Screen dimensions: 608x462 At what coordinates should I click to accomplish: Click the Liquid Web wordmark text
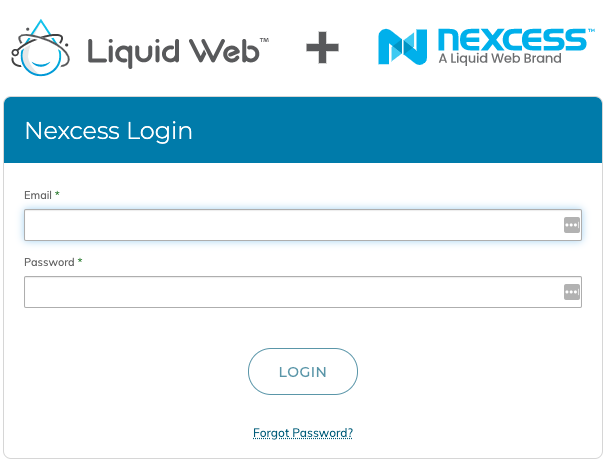tap(173, 52)
